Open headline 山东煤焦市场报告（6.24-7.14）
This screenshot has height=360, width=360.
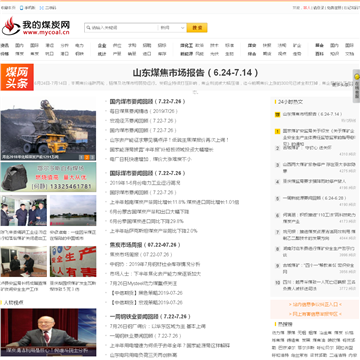click(196, 73)
